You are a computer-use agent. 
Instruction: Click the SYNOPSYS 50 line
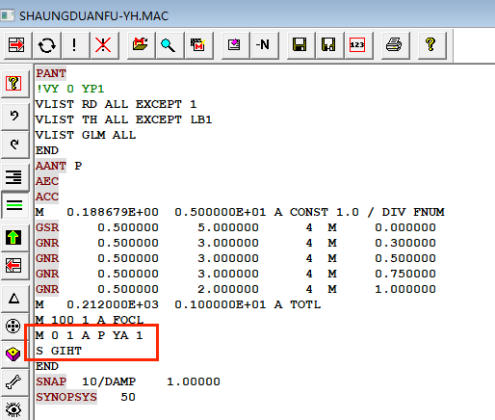(86, 397)
